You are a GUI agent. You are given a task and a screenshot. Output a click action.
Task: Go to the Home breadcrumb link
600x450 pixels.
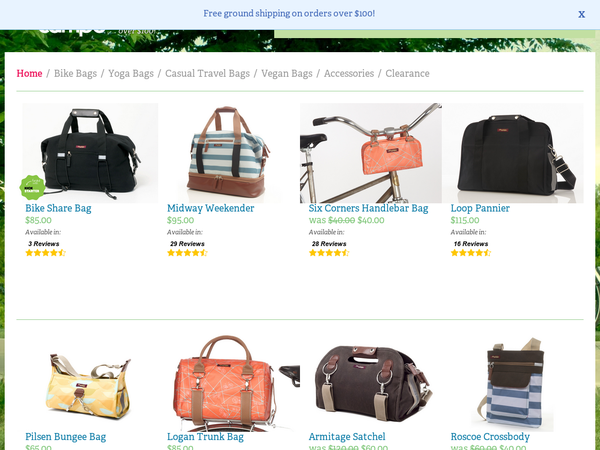click(29, 73)
